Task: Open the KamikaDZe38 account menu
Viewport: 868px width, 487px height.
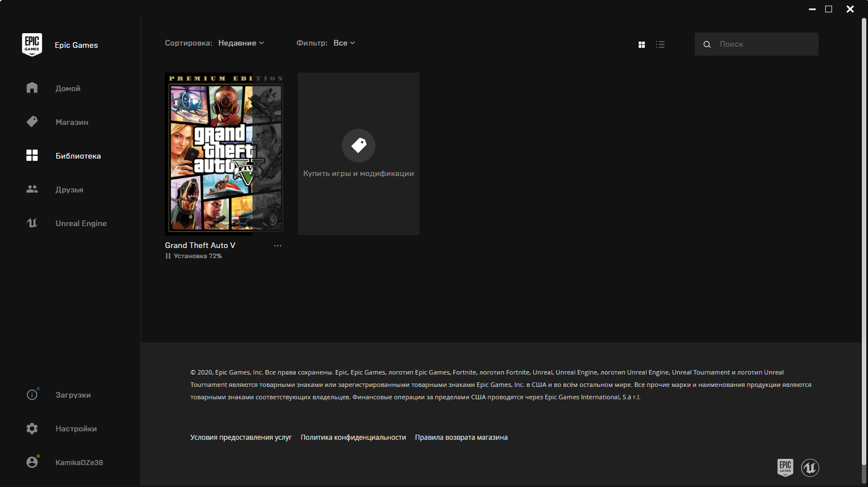Action: pos(79,462)
